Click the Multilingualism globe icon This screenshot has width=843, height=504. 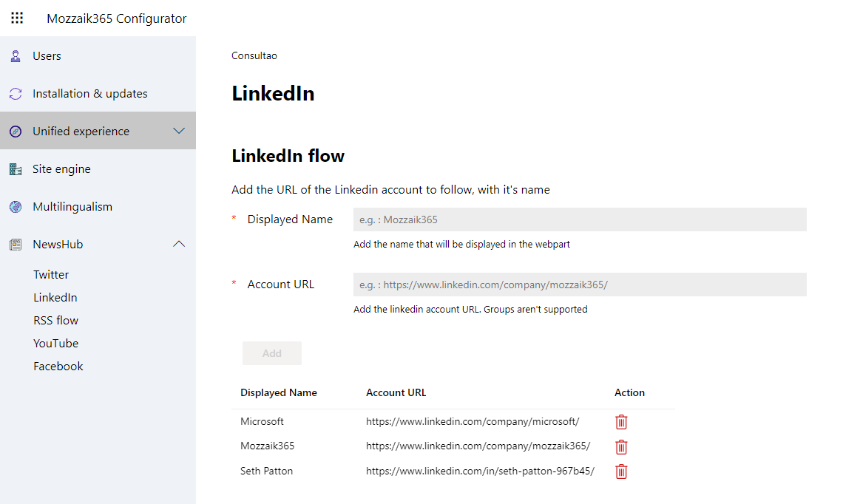[16, 207]
